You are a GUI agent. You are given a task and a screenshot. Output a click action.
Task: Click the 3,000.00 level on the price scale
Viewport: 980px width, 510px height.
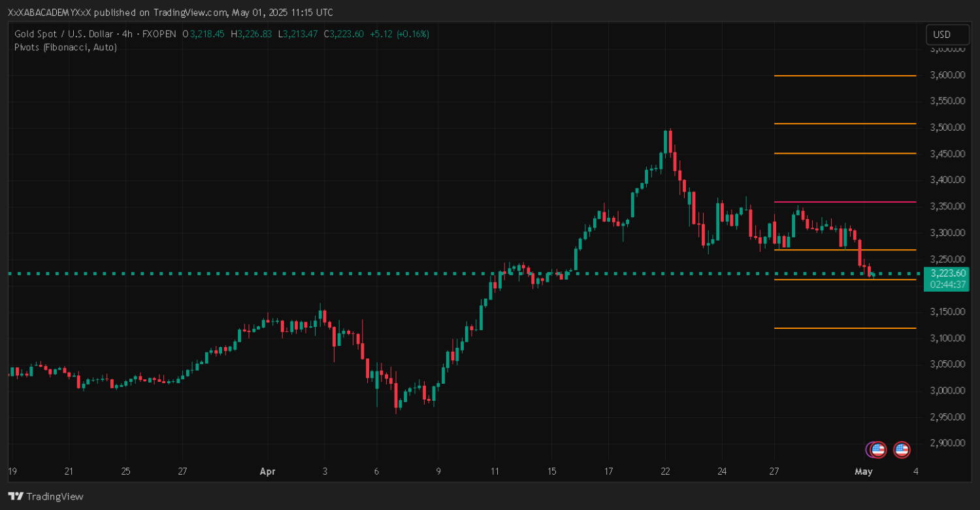click(947, 390)
